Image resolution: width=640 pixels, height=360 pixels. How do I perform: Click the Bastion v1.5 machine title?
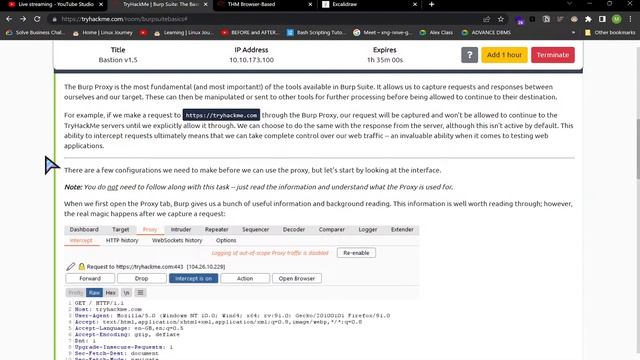pyautogui.click(x=118, y=60)
